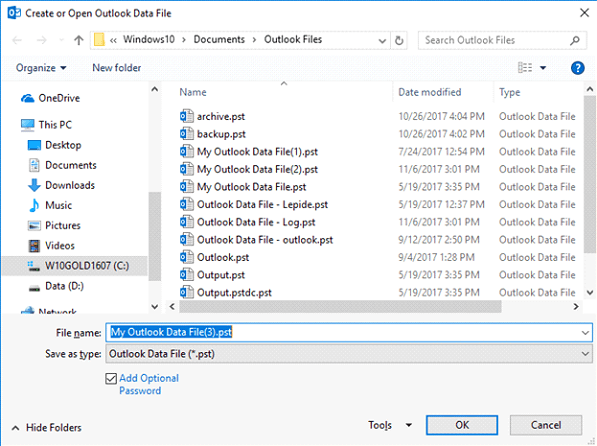Open the Tools menu

(x=390, y=425)
